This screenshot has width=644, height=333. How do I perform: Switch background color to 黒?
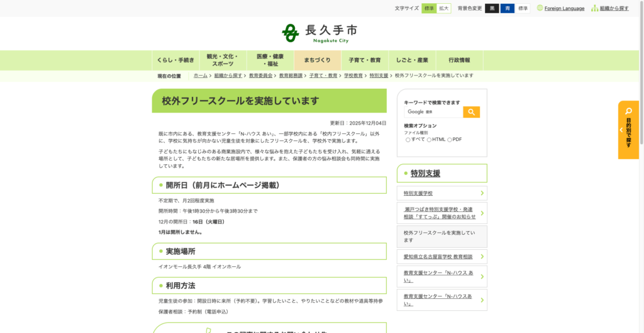pos(492,8)
